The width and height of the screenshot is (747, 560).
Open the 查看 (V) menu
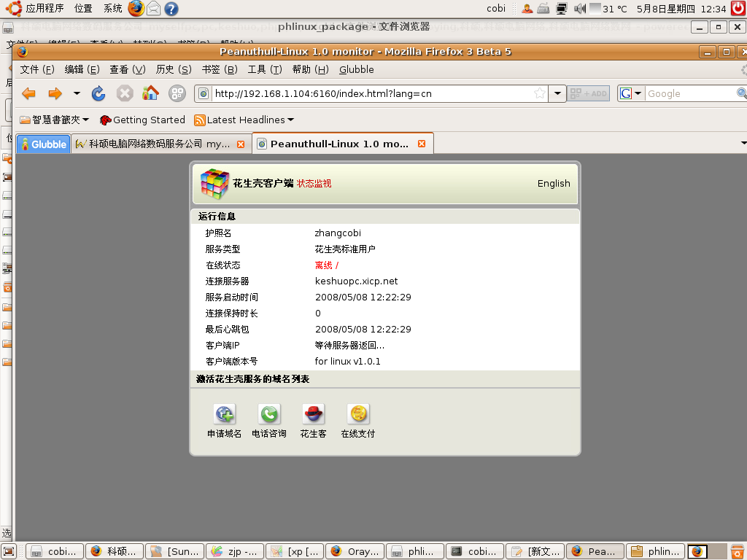click(x=127, y=69)
